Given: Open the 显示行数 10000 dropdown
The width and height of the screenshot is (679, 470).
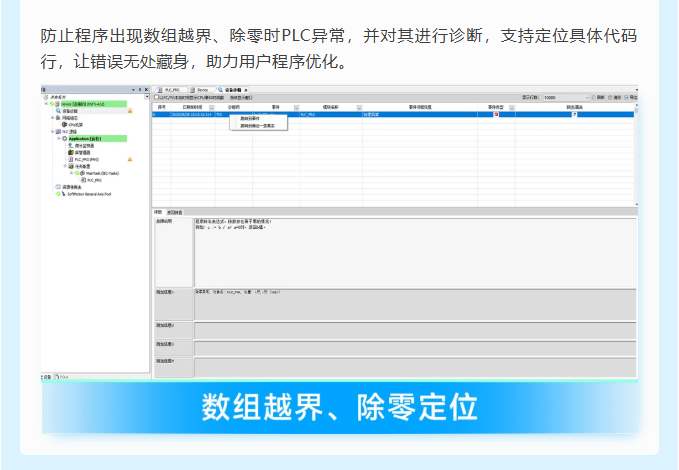Looking at the screenshot, I should [586, 97].
